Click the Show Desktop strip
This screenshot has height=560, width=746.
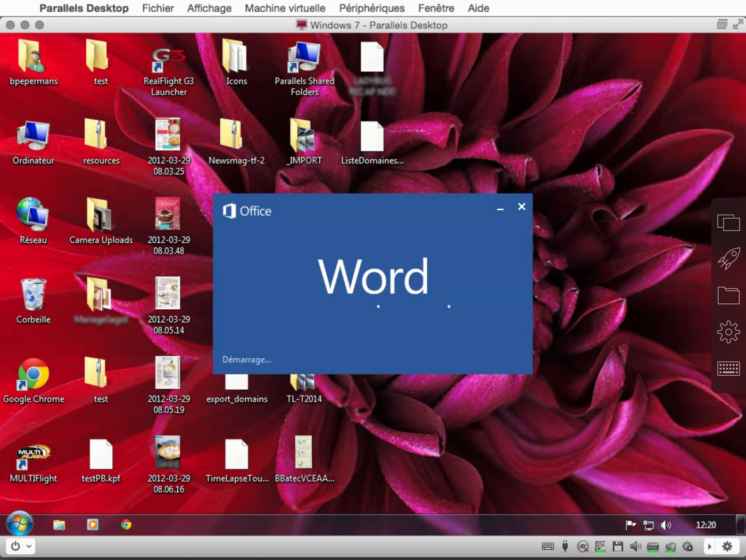click(x=740, y=524)
